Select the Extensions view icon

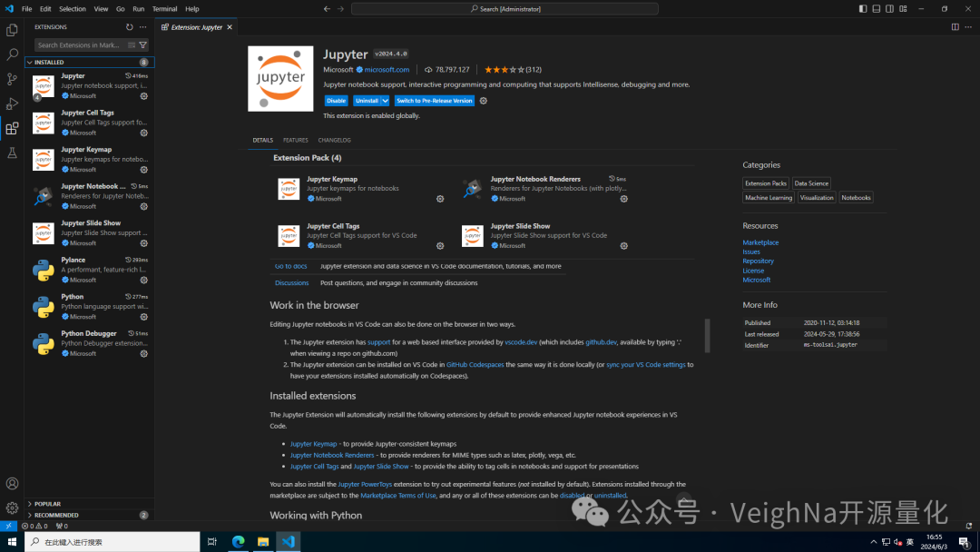pyautogui.click(x=12, y=129)
